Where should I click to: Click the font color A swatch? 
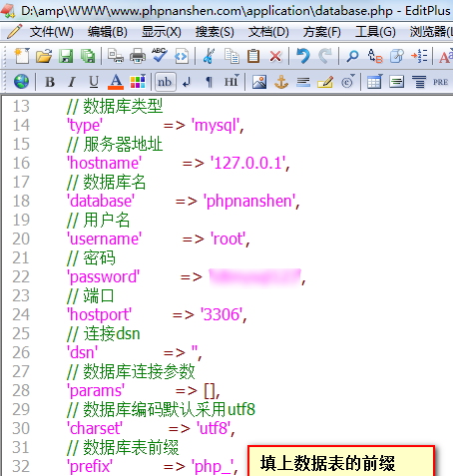116,82
